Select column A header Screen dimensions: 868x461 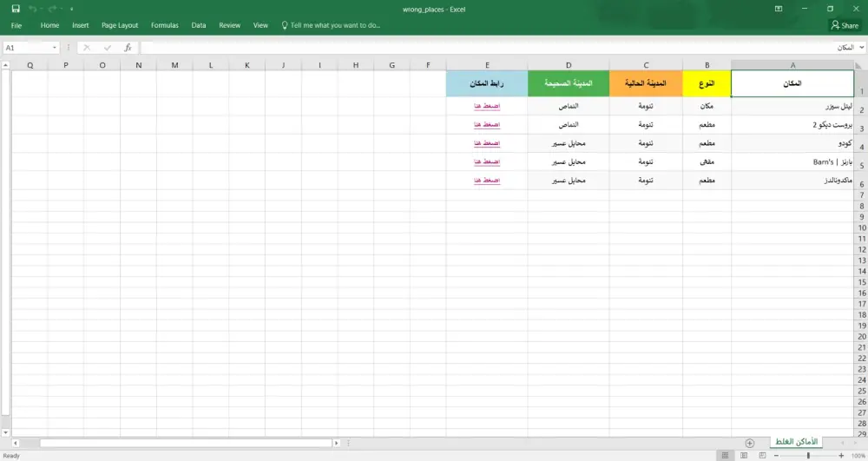click(792, 65)
